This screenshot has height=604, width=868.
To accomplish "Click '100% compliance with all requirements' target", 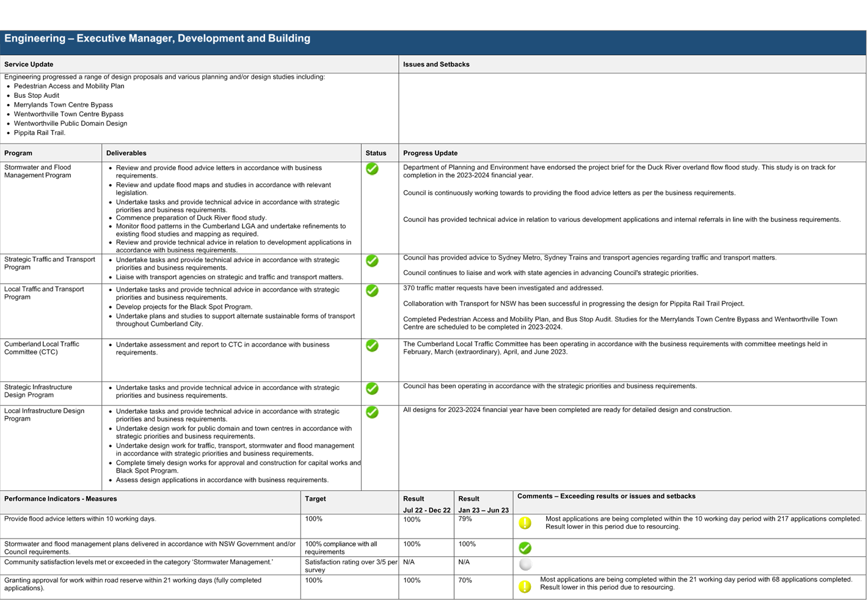I will (x=341, y=548).
